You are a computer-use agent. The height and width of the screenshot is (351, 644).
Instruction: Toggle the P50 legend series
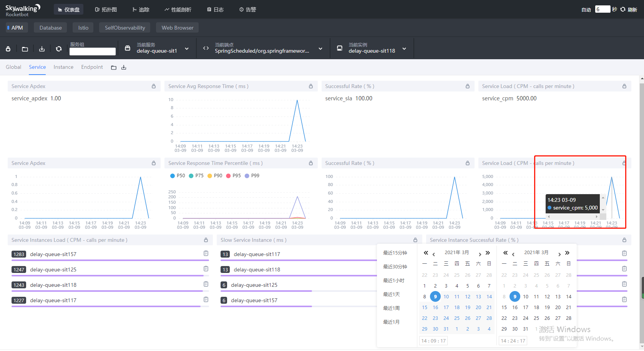coord(178,176)
